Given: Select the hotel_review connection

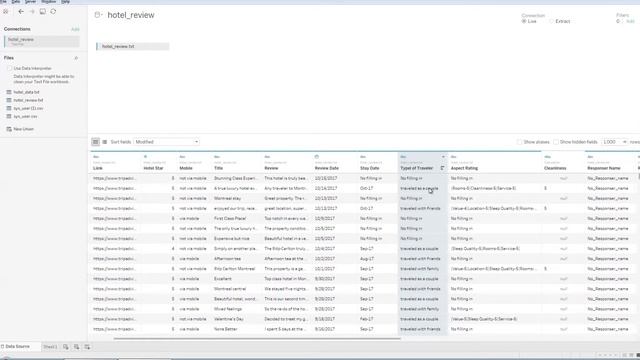Looking at the screenshot, I should 42,41.
